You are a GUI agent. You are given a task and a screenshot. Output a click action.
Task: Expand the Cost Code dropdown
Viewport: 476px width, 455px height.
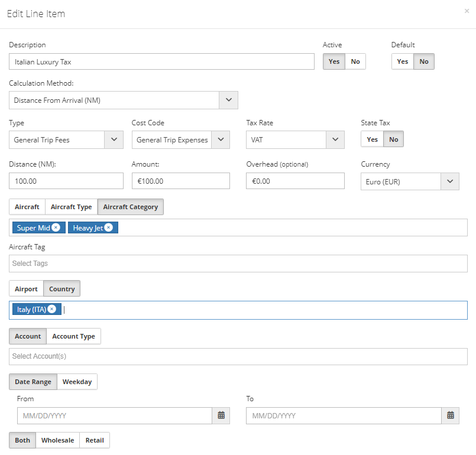(x=221, y=140)
